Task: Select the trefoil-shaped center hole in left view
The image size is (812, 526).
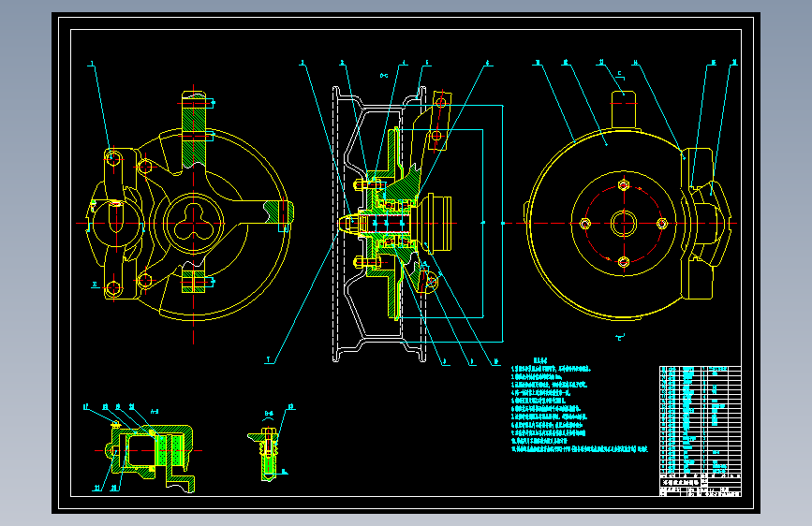Action: 194,223
